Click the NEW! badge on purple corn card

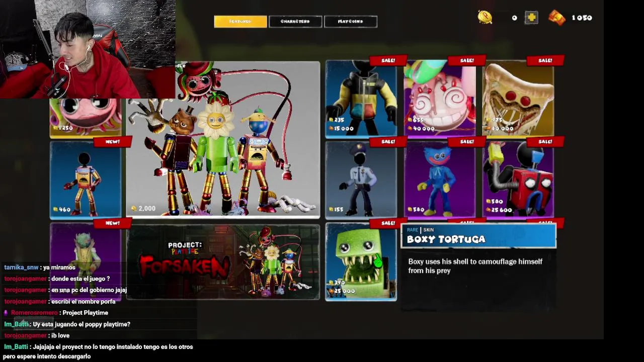click(112, 223)
